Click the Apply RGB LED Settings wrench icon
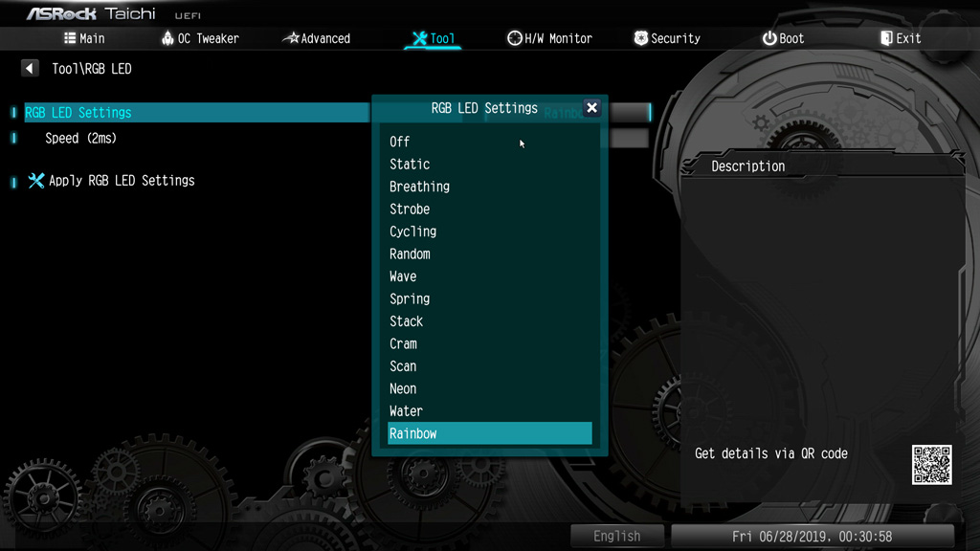Viewport: 980px width, 551px height. click(x=36, y=181)
